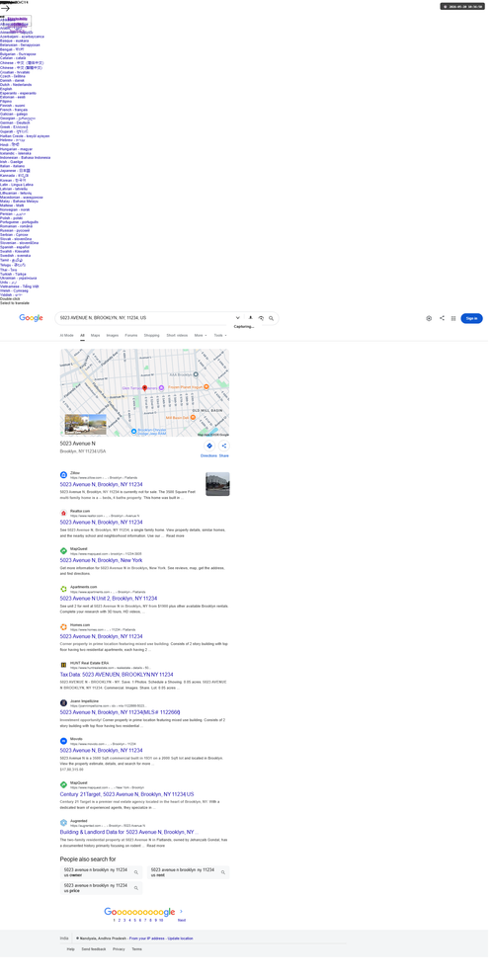Open Homes.com 5023 Avenue N result title

click(x=102, y=636)
